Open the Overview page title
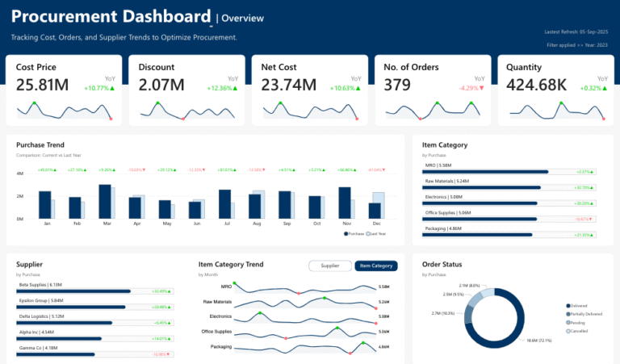The image size is (620, 364). click(242, 19)
